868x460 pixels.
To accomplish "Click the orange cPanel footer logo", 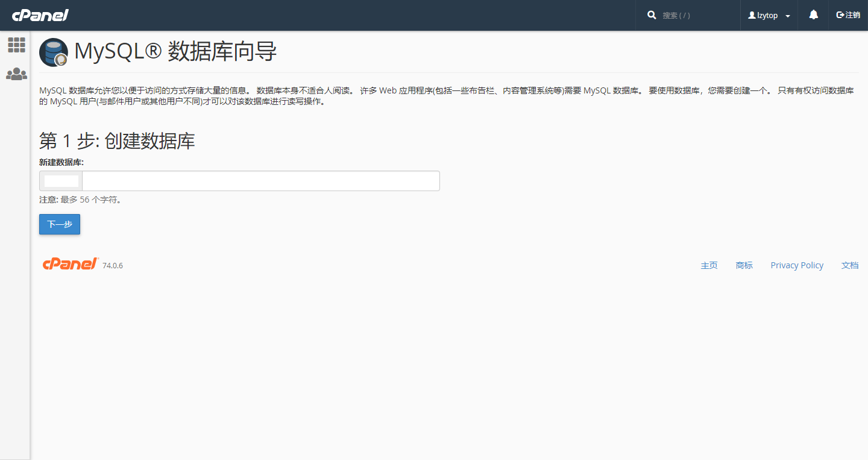I will click(71, 264).
